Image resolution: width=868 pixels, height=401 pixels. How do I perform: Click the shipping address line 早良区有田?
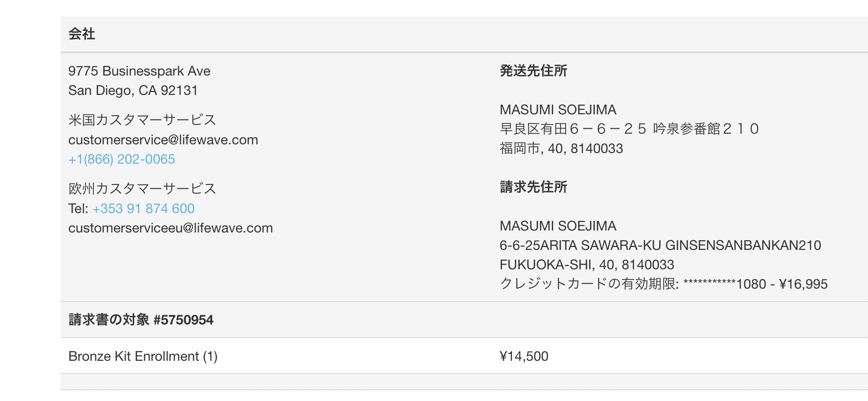pos(629,129)
